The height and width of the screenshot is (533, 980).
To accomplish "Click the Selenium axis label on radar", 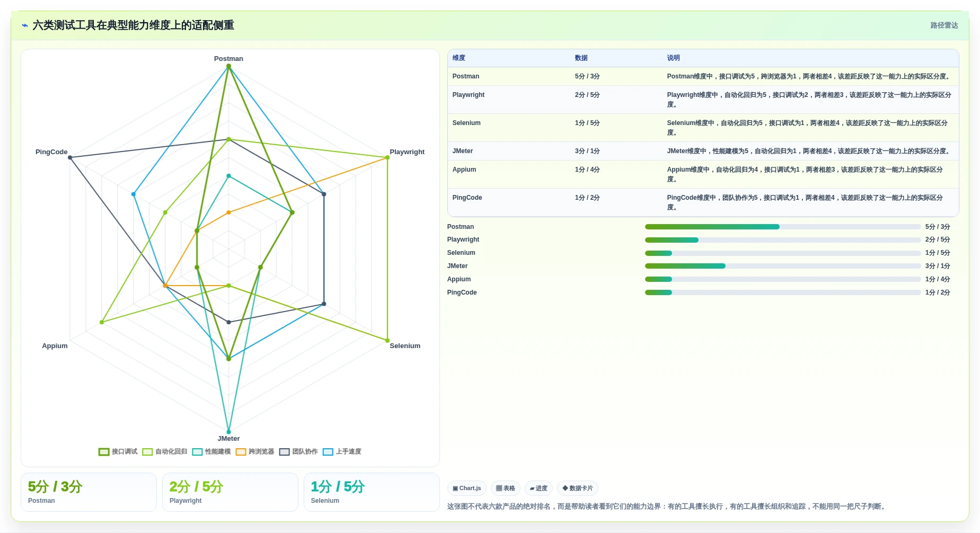I will coord(405,346).
